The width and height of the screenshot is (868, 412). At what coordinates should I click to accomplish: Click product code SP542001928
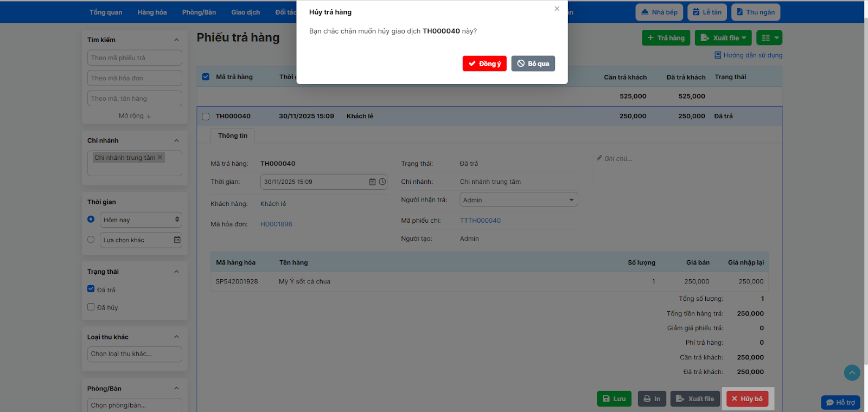click(237, 281)
